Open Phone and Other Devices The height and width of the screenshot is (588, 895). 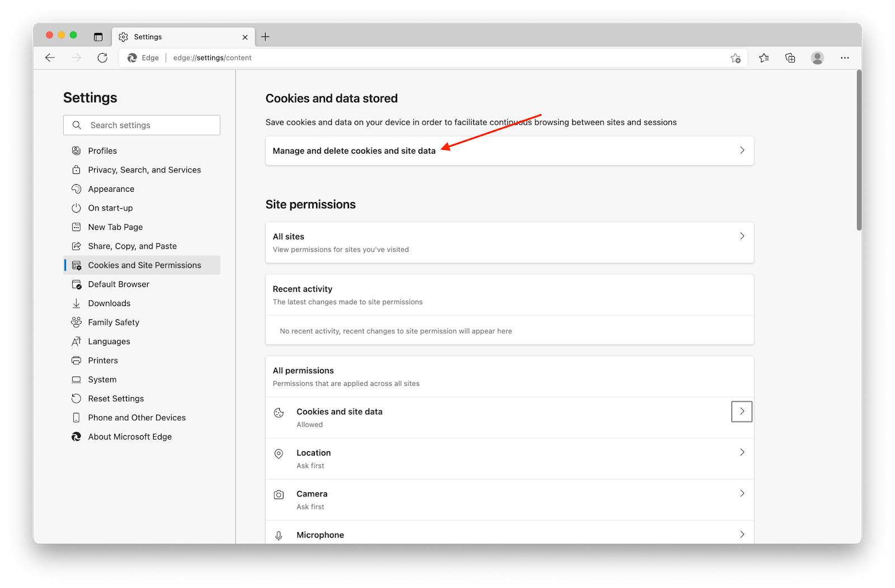(142, 417)
